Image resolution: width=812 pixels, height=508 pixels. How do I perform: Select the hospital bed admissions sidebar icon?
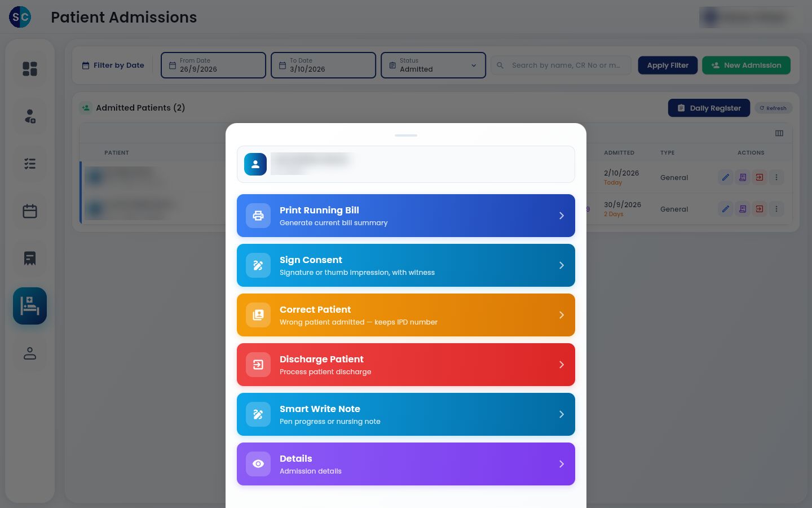[x=30, y=306]
